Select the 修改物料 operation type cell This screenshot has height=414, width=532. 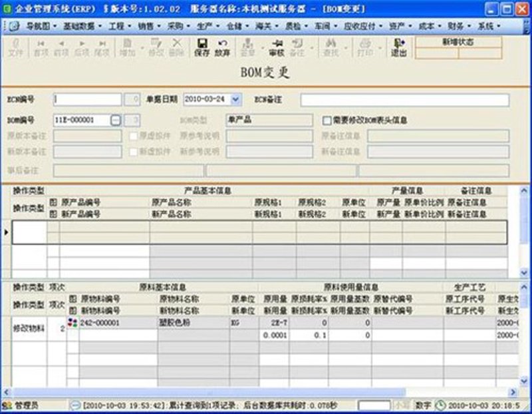pyautogui.click(x=29, y=329)
